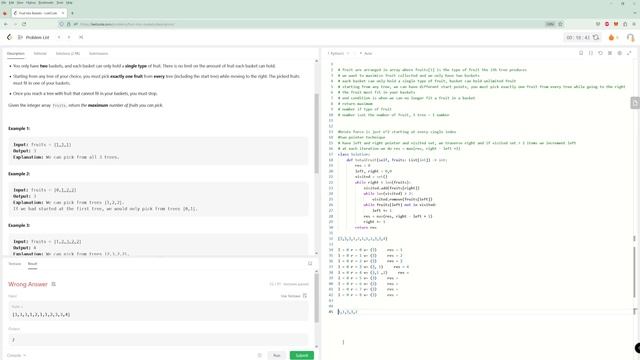Click the Firefox pinned tab icon
This screenshot has height=360, width=640.
click(x=4, y=13)
